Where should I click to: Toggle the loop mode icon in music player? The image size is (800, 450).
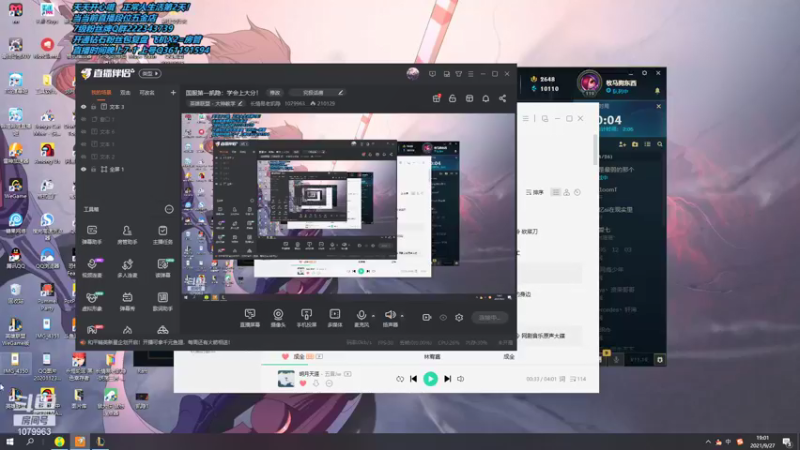pyautogui.click(x=399, y=379)
